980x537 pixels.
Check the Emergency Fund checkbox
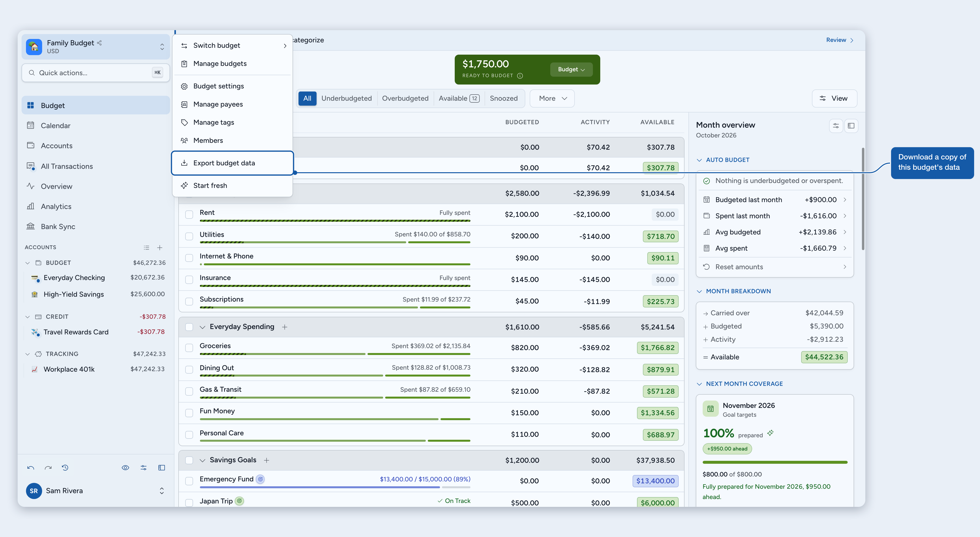pos(189,481)
